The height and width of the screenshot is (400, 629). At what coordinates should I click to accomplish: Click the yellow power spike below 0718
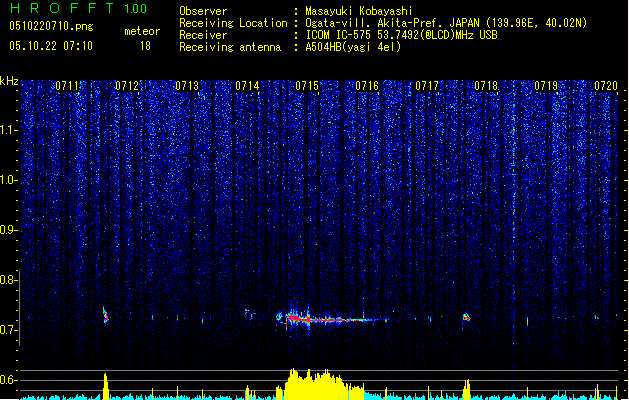(x=467, y=389)
